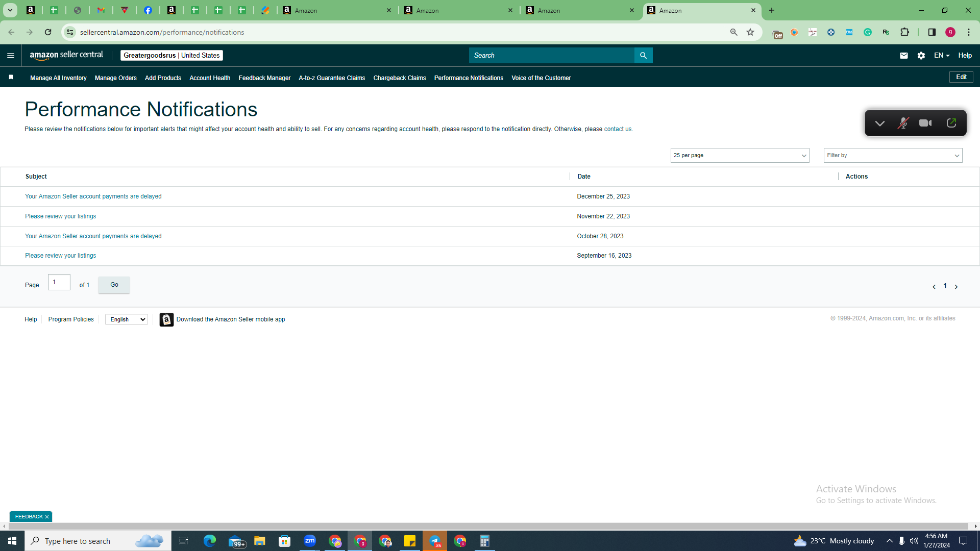
Task: Open the EN language dropdown
Action: (x=942, y=56)
